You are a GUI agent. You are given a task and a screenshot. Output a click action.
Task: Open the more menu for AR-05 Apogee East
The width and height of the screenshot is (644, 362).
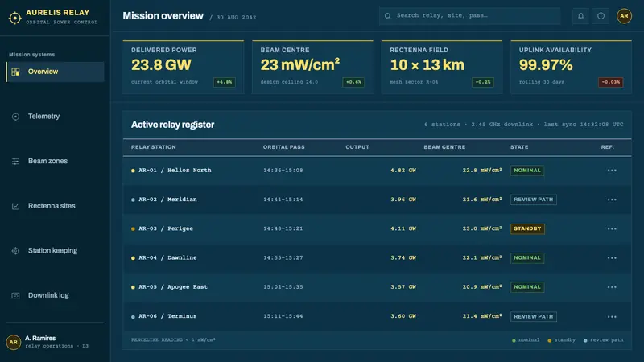click(612, 287)
